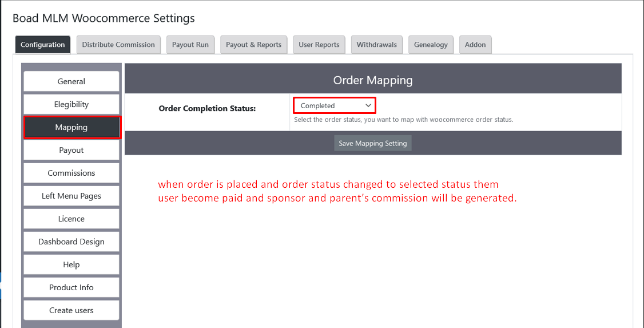Image resolution: width=644 pixels, height=328 pixels.
Task: Click Save Mapping Setting button
Action: point(372,143)
